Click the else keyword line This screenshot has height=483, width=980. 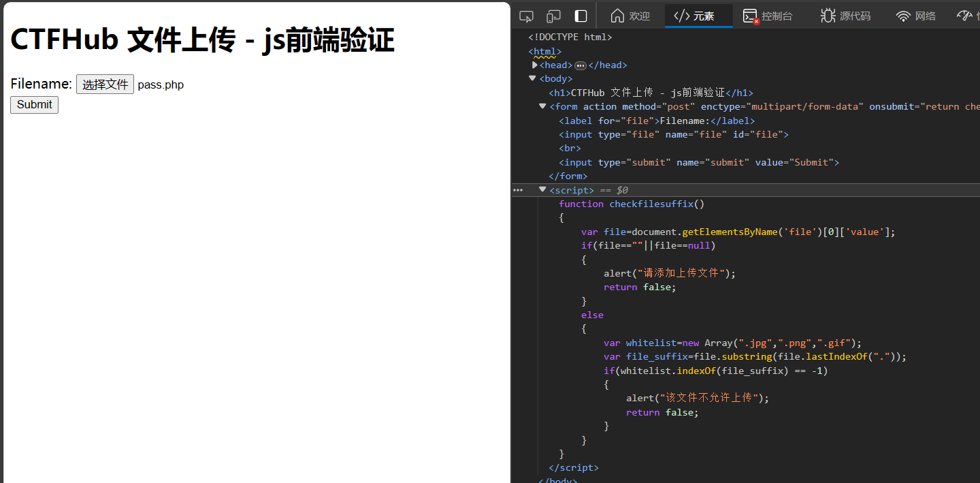592,315
